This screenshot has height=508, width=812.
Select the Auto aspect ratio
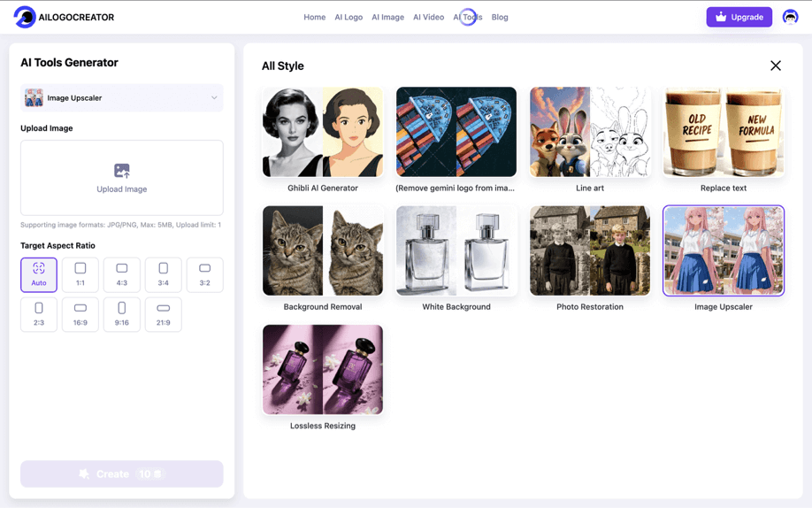(39, 274)
